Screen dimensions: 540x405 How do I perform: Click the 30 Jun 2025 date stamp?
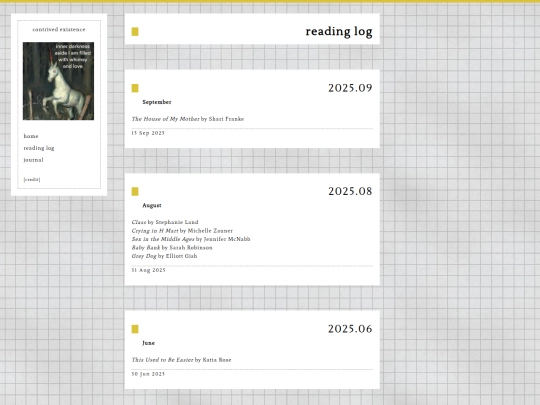coord(148,374)
